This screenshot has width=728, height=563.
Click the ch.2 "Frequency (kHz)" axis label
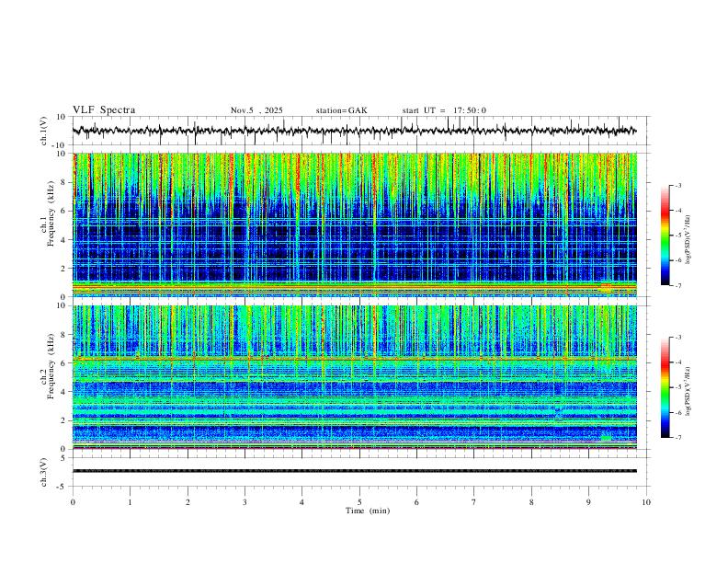pos(51,366)
